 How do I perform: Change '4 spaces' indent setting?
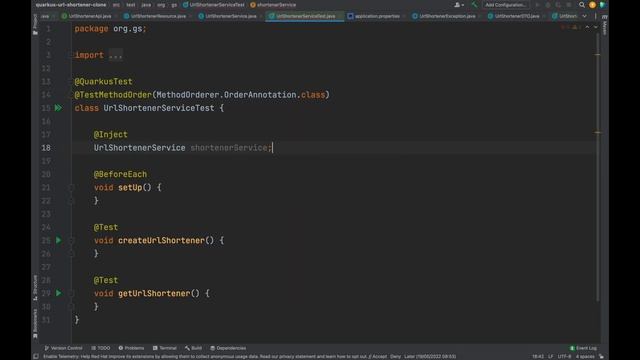(585, 356)
